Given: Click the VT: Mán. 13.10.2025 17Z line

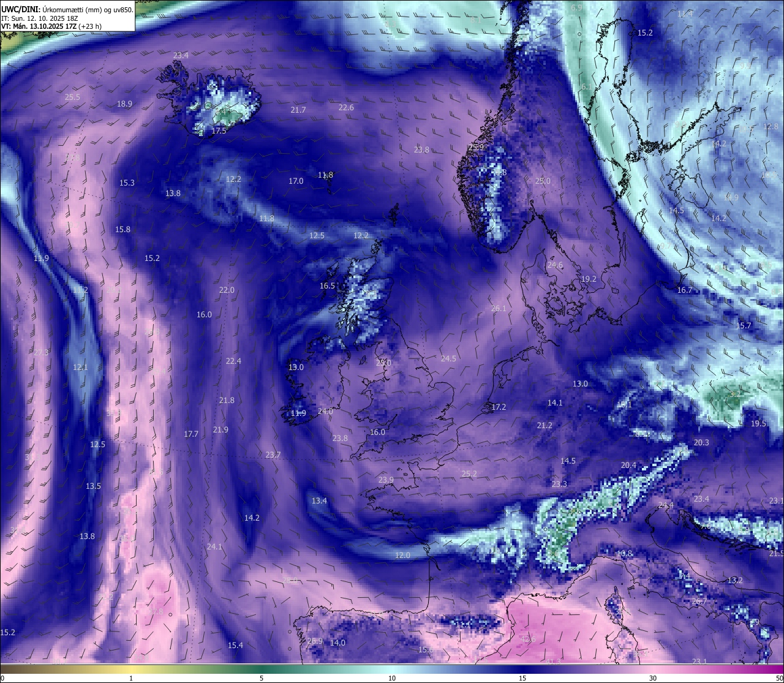Looking at the screenshot, I should (51, 26).
